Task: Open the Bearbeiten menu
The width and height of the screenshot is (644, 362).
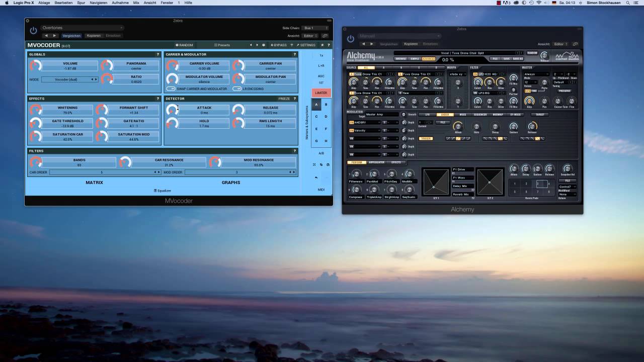Action: click(x=64, y=3)
